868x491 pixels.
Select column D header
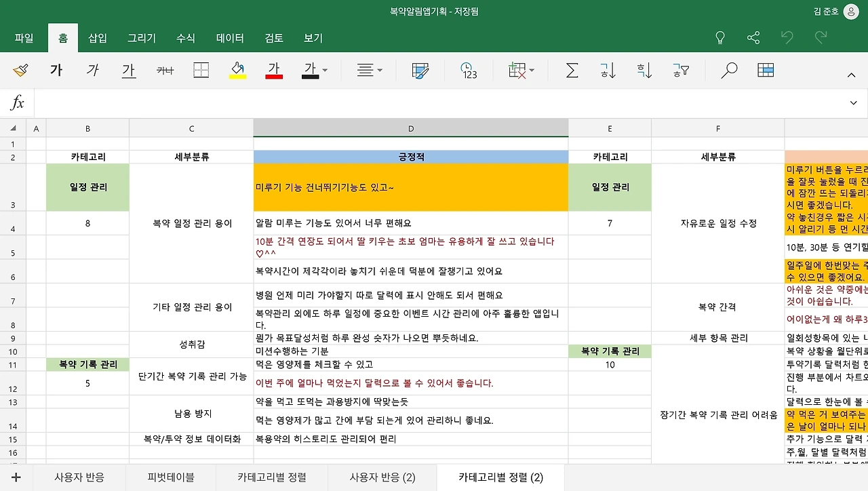411,128
